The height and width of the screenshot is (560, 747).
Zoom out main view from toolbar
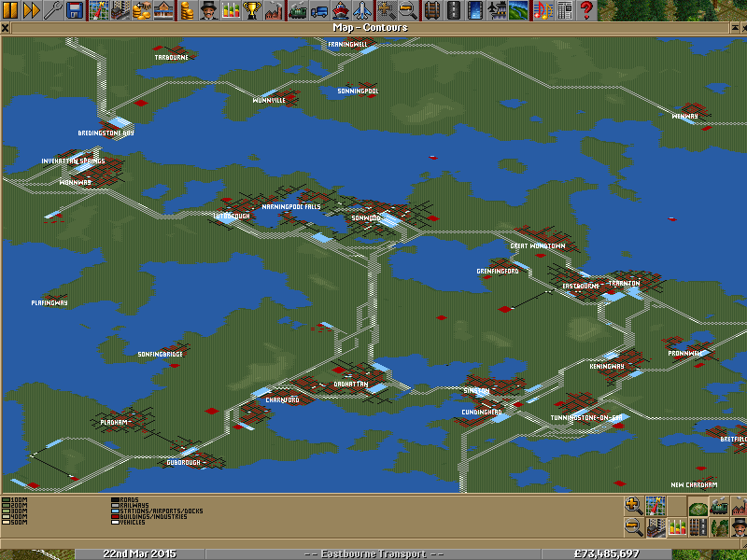407,10
